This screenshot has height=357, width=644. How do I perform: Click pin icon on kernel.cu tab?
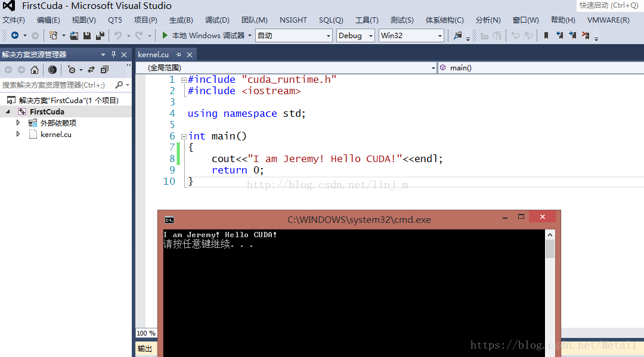coord(178,55)
